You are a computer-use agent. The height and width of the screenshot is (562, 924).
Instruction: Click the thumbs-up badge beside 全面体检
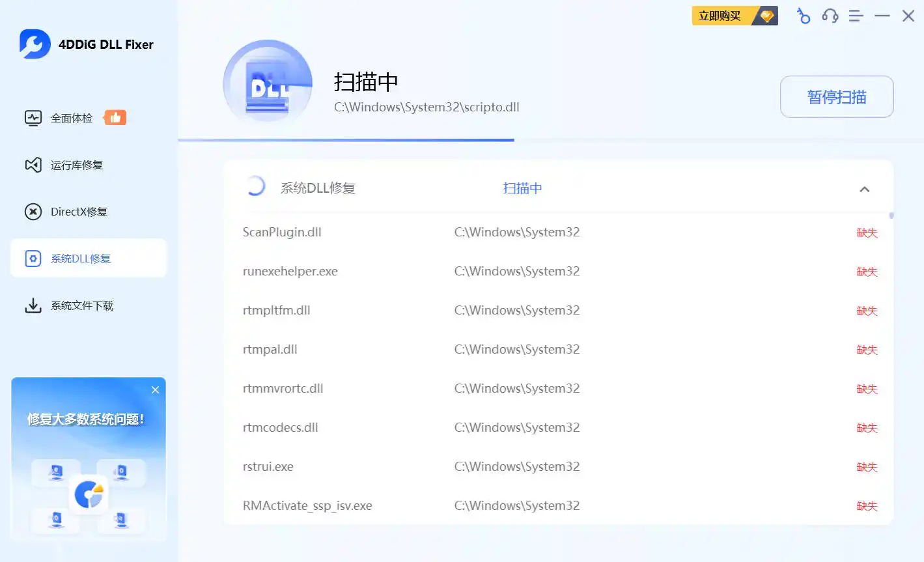(115, 117)
